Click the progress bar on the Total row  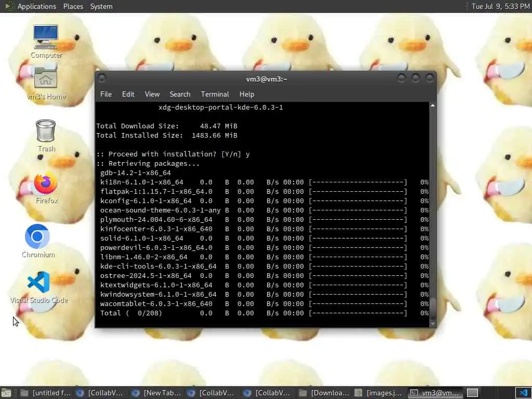(x=358, y=313)
